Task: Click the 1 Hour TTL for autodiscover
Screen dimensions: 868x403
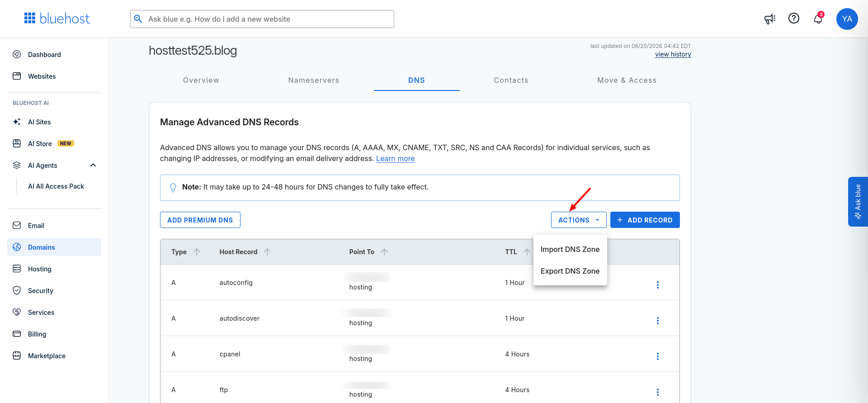Action: point(515,318)
